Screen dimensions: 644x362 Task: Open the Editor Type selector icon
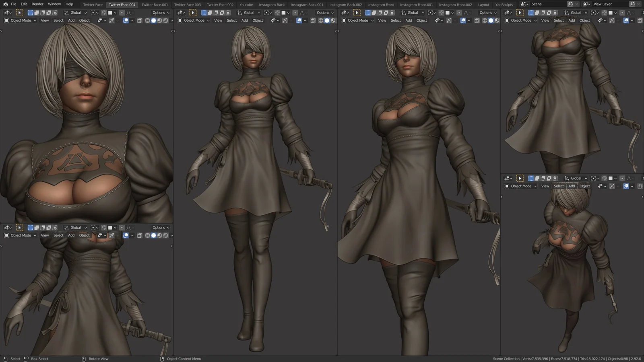[6, 12]
